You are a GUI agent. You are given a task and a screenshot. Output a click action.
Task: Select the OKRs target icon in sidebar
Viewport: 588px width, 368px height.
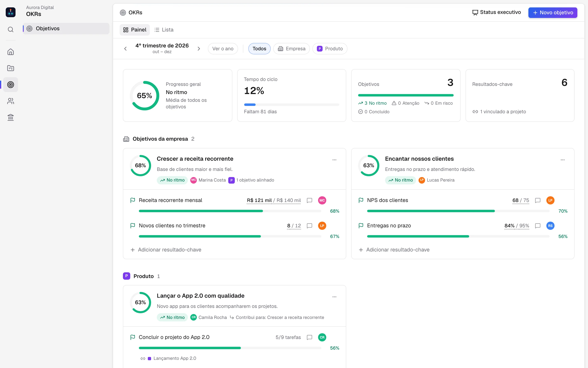click(10, 85)
